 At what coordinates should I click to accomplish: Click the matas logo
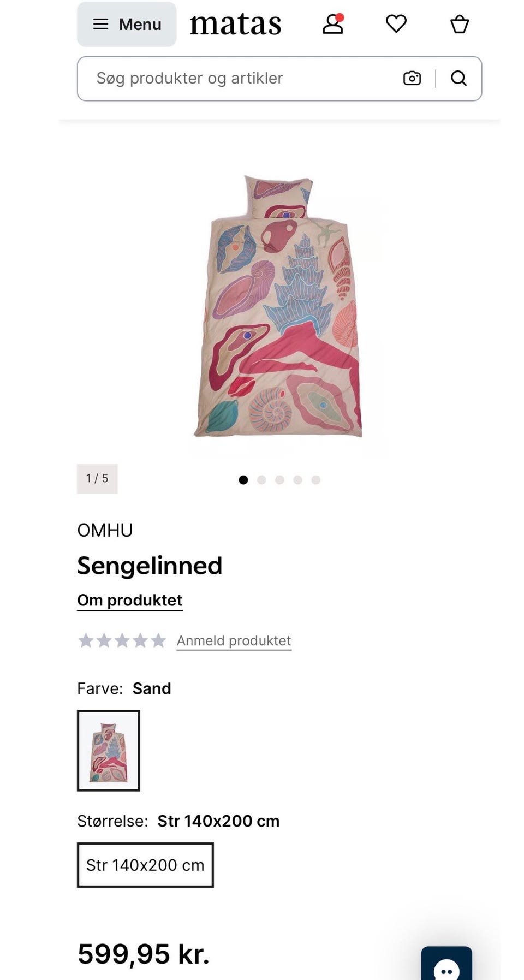point(235,25)
